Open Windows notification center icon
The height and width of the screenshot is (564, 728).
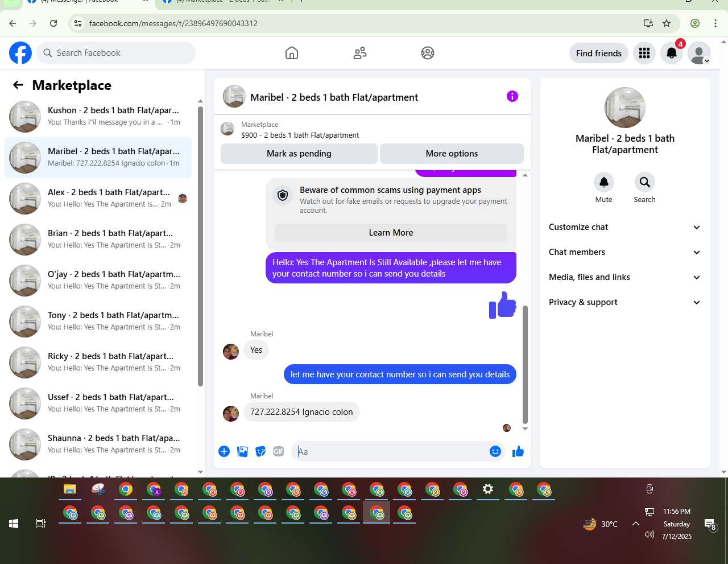click(x=710, y=524)
